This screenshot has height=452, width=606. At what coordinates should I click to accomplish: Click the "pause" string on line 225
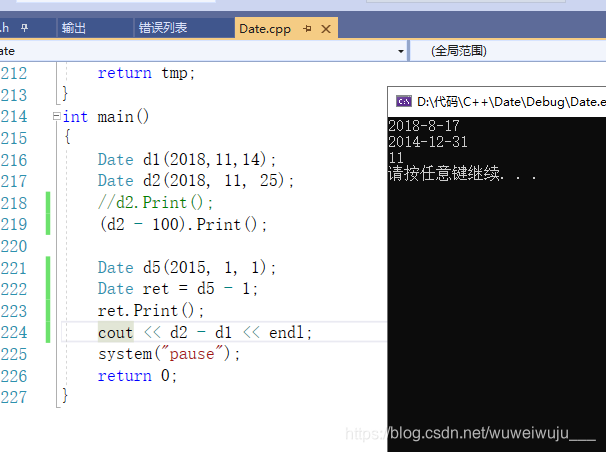tap(192, 353)
